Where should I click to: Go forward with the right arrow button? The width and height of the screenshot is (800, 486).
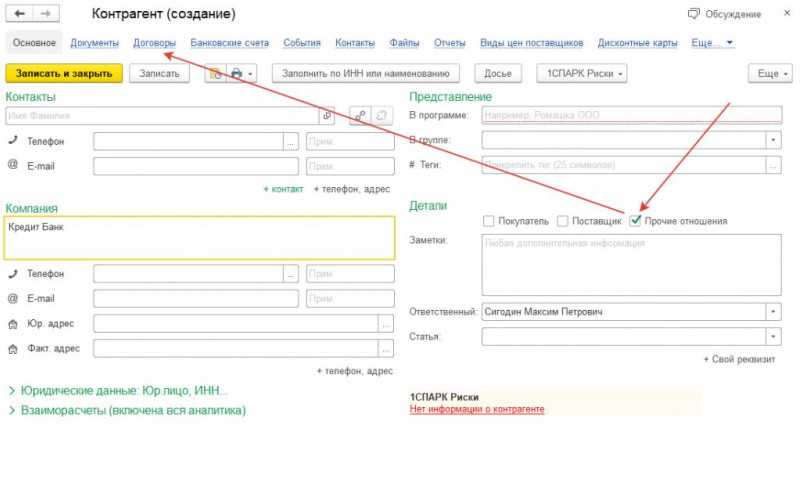46,14
